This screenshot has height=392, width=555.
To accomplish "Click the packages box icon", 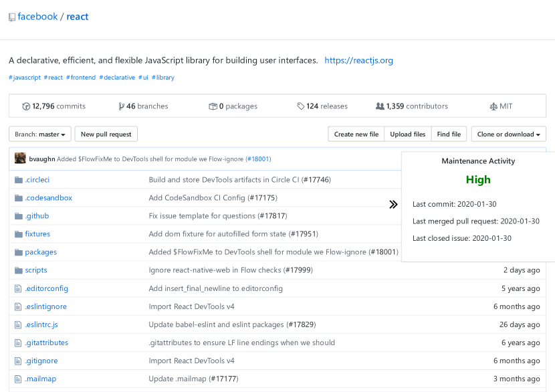I will (213, 106).
